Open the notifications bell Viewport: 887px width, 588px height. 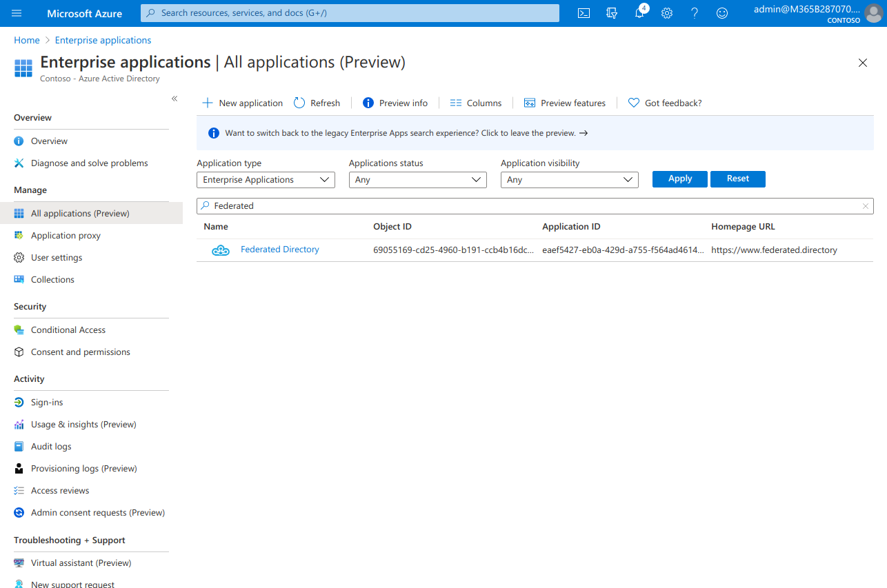click(639, 13)
